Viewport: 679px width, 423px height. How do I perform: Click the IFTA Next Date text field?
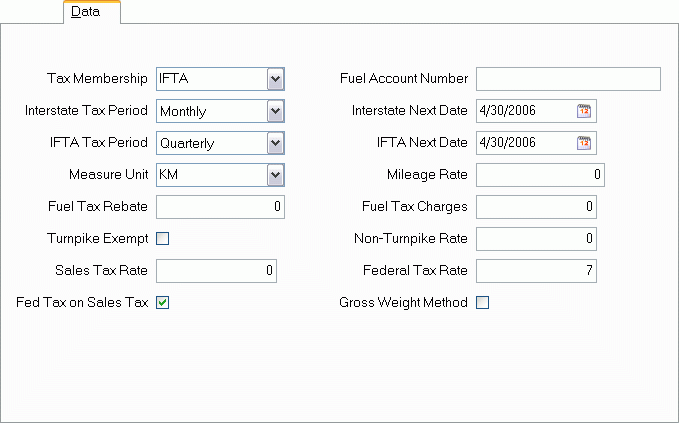click(524, 143)
